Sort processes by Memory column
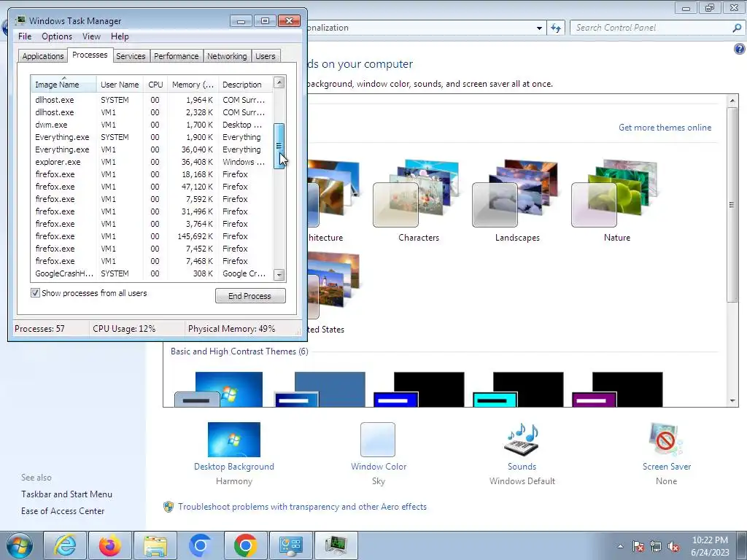This screenshot has height=560, width=747. pyautogui.click(x=193, y=85)
